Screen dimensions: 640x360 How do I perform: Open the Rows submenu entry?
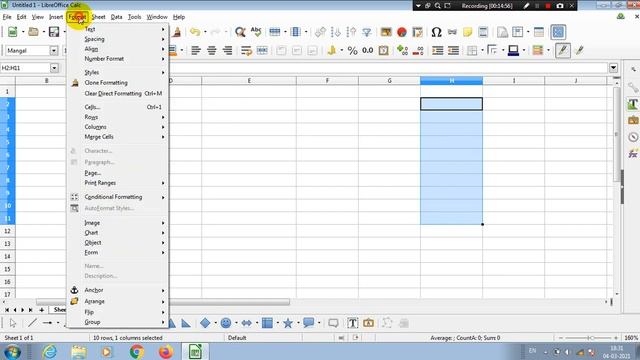pos(118,117)
